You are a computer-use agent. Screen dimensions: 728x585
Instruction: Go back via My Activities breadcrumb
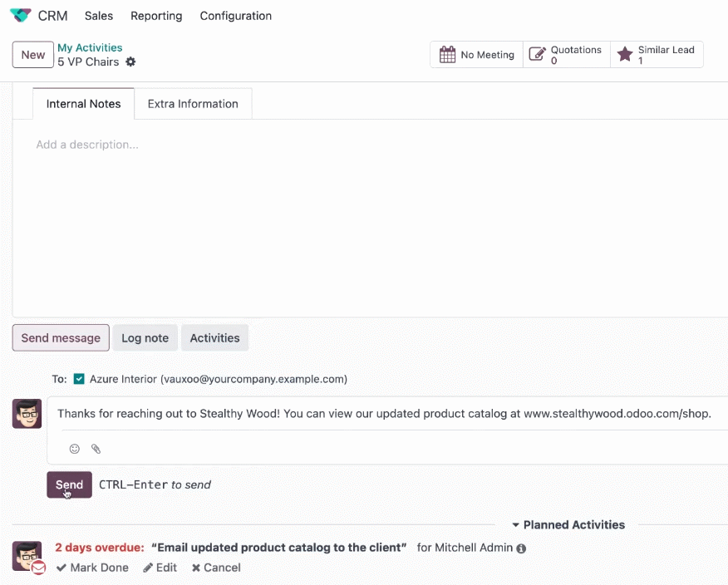pyautogui.click(x=90, y=47)
